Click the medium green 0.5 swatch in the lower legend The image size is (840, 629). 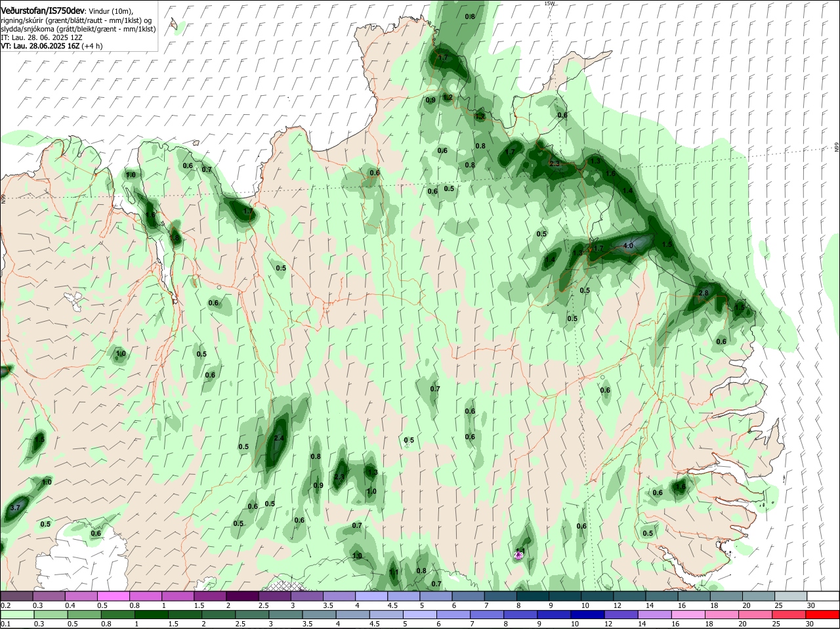[x=83, y=615]
